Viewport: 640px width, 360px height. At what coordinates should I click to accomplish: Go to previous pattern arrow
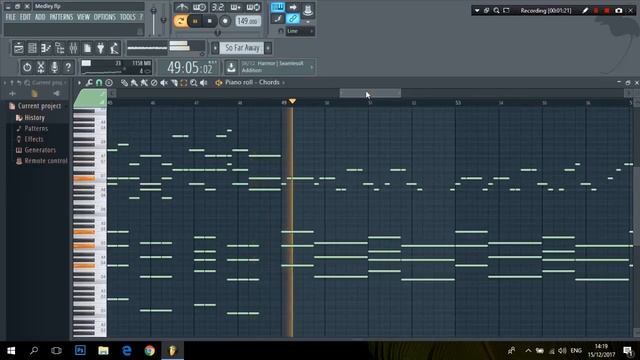coord(215,48)
